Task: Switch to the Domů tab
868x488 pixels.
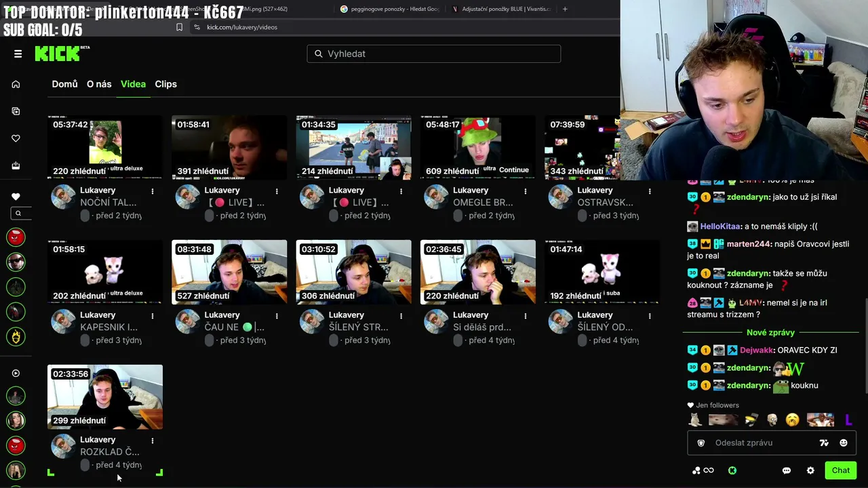Action: [x=65, y=84]
